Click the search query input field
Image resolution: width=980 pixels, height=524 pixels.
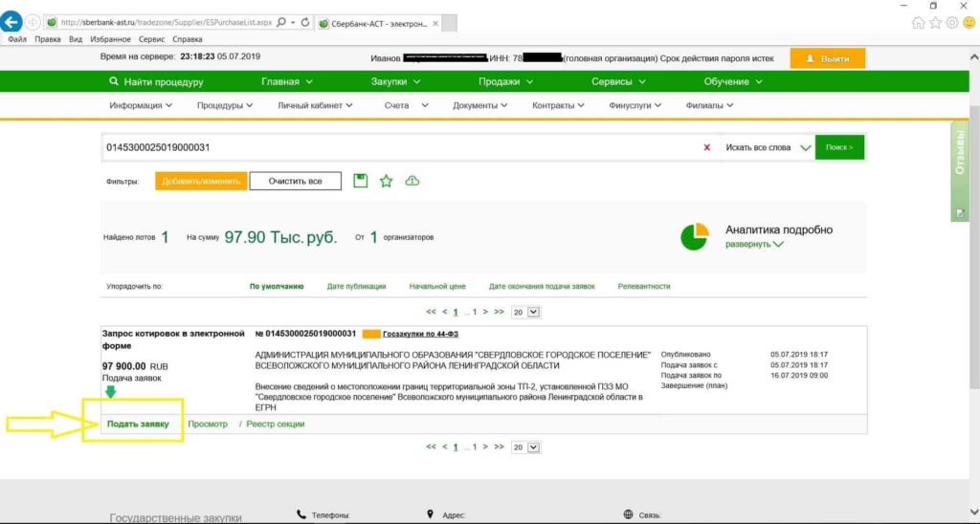click(x=400, y=147)
